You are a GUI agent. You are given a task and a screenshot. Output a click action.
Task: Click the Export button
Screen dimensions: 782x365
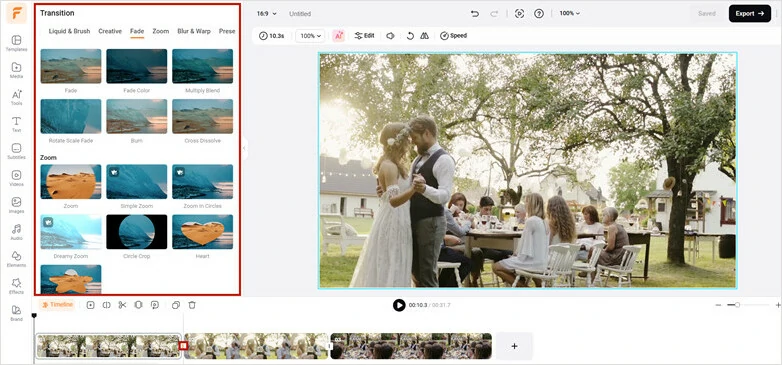[x=750, y=13]
